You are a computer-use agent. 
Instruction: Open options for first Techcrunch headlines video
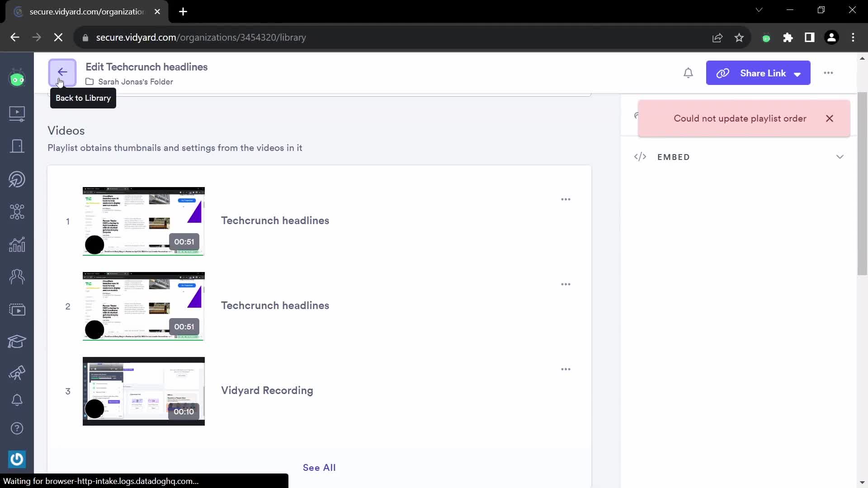coord(566,199)
